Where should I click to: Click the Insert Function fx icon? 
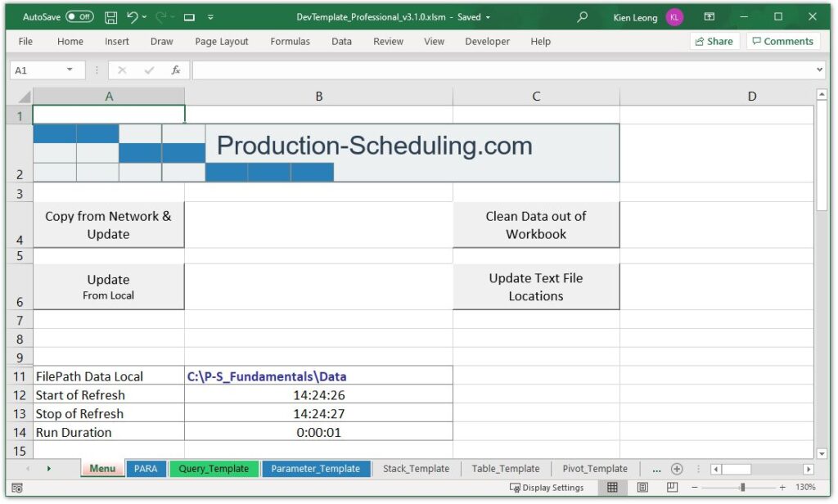tap(176, 70)
